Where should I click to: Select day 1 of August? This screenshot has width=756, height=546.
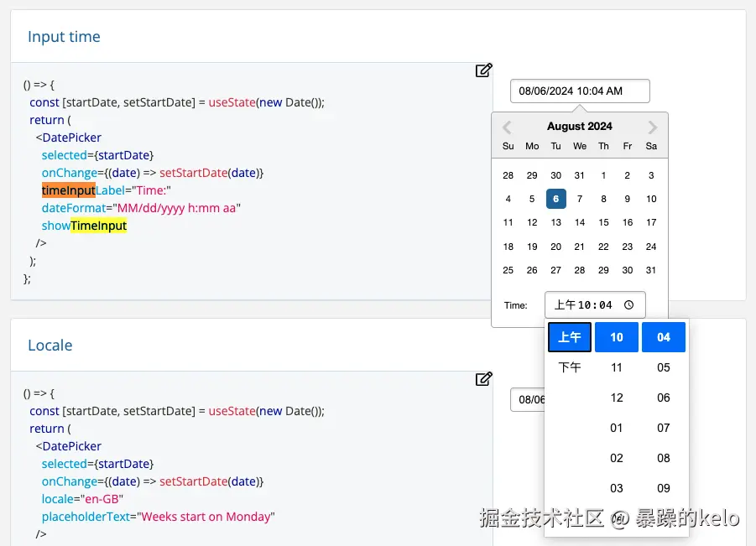click(x=603, y=175)
